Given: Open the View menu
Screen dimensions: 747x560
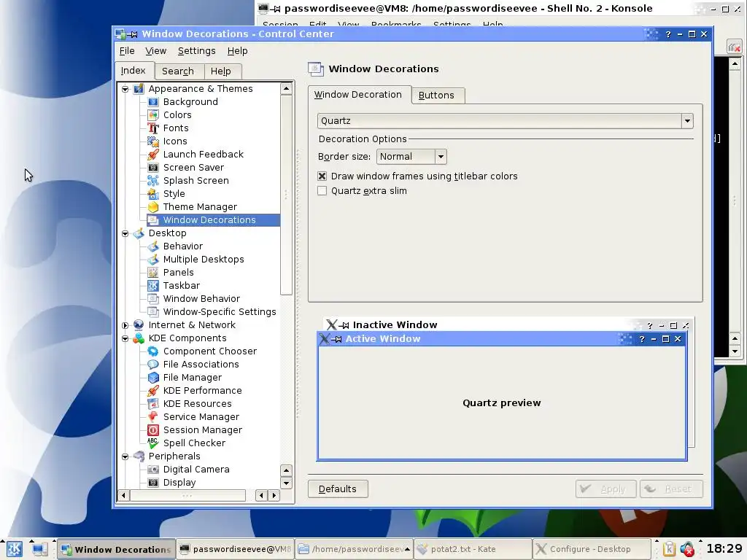Looking at the screenshot, I should [156, 51].
